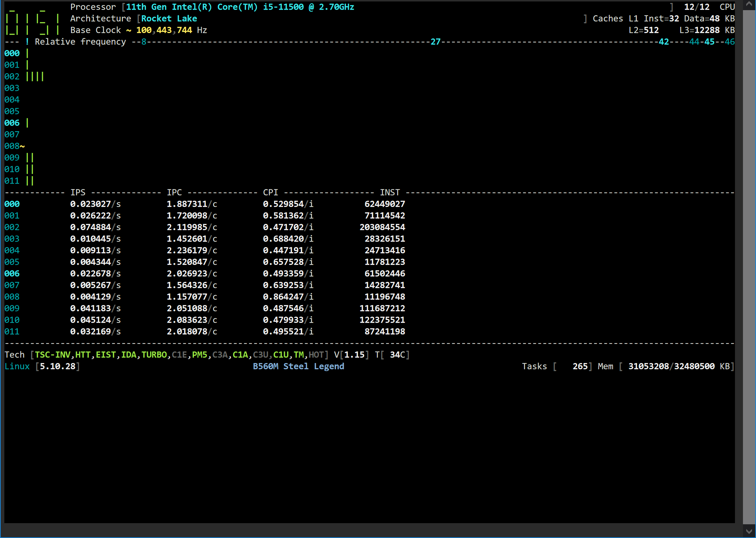The width and height of the screenshot is (756, 538).
Task: Click the scrollbar up arrow
Action: (749, 5)
